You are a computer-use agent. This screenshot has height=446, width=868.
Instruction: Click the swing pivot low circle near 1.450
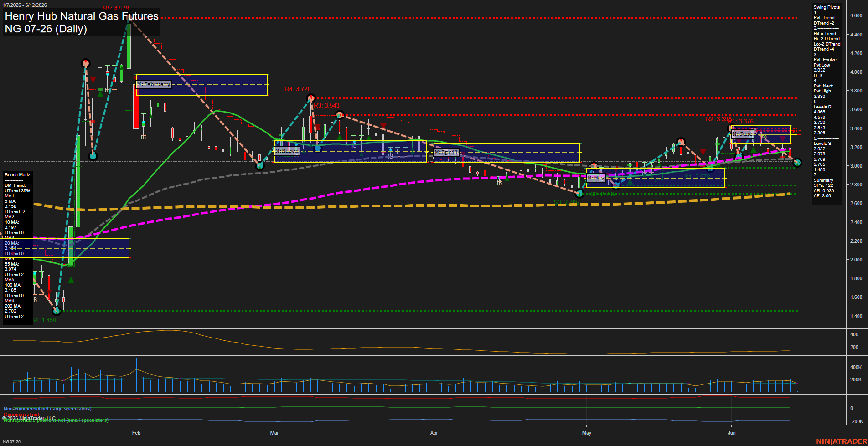pyautogui.click(x=57, y=311)
